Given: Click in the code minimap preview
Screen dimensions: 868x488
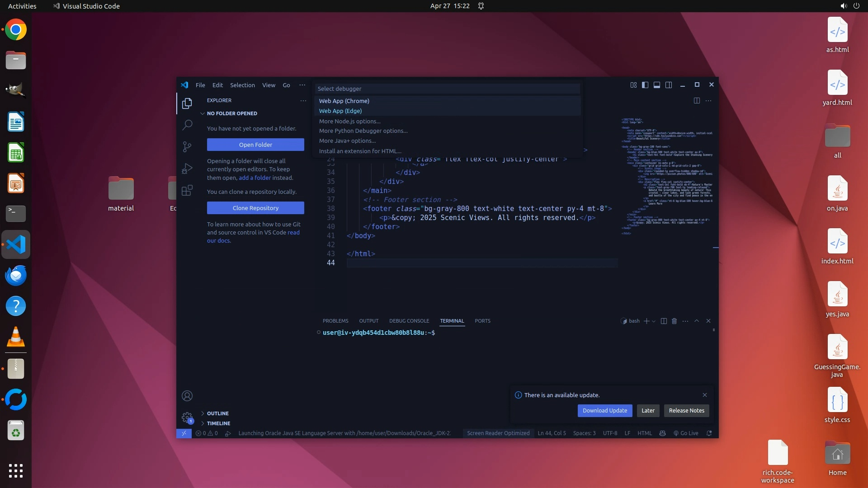Looking at the screenshot, I should click(667, 176).
